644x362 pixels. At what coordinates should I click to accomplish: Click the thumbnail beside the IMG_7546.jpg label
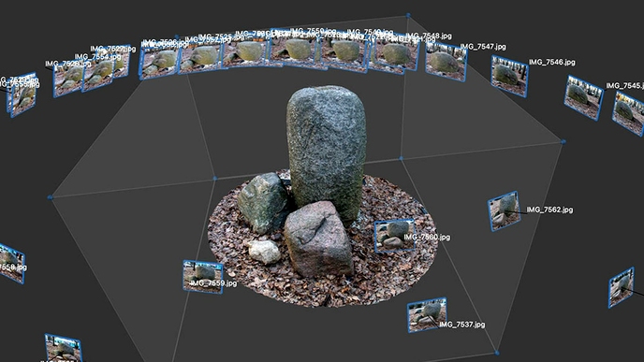509,77
